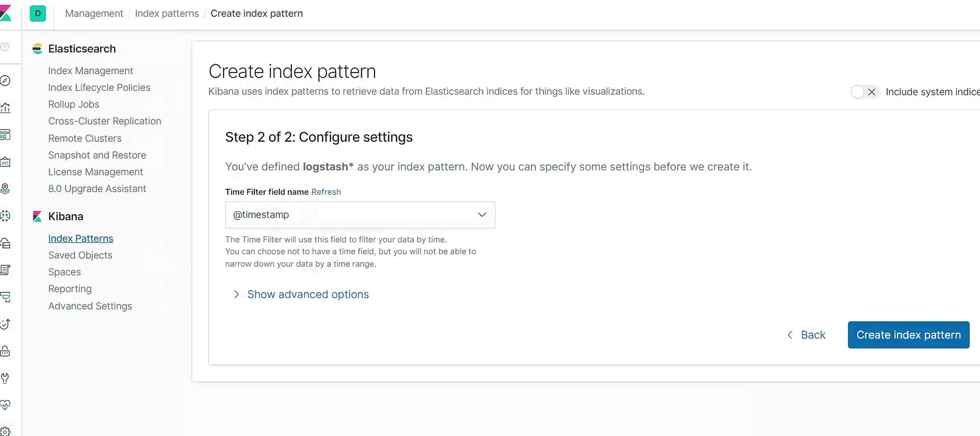
Task: Click the Index patterns breadcrumb
Action: [167, 13]
